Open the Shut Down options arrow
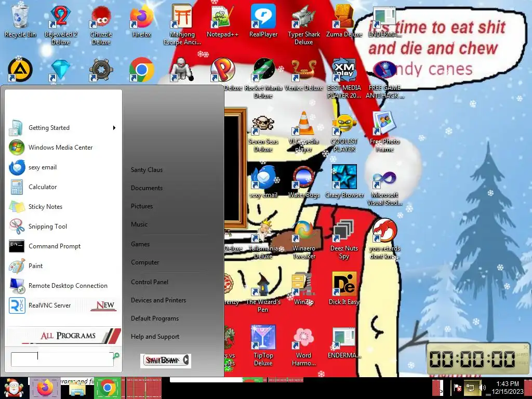532x399 pixels. tap(186, 360)
